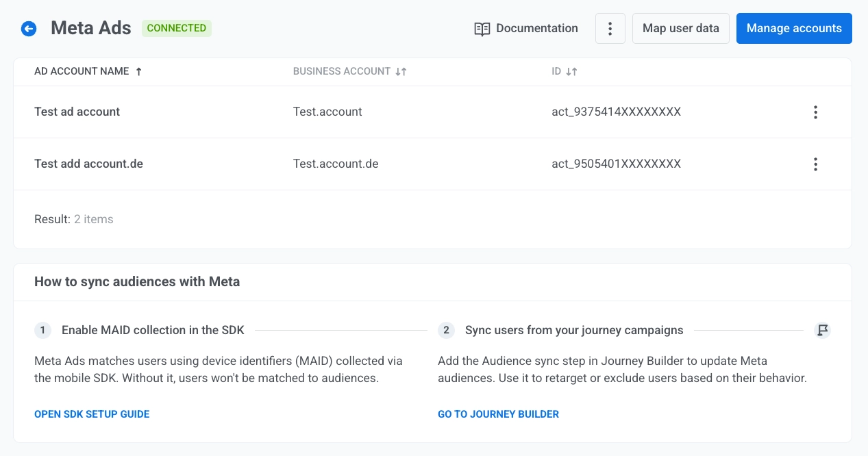Screen dimensions: 868x456
Task: Select the Test ad account name
Action: coord(77,112)
